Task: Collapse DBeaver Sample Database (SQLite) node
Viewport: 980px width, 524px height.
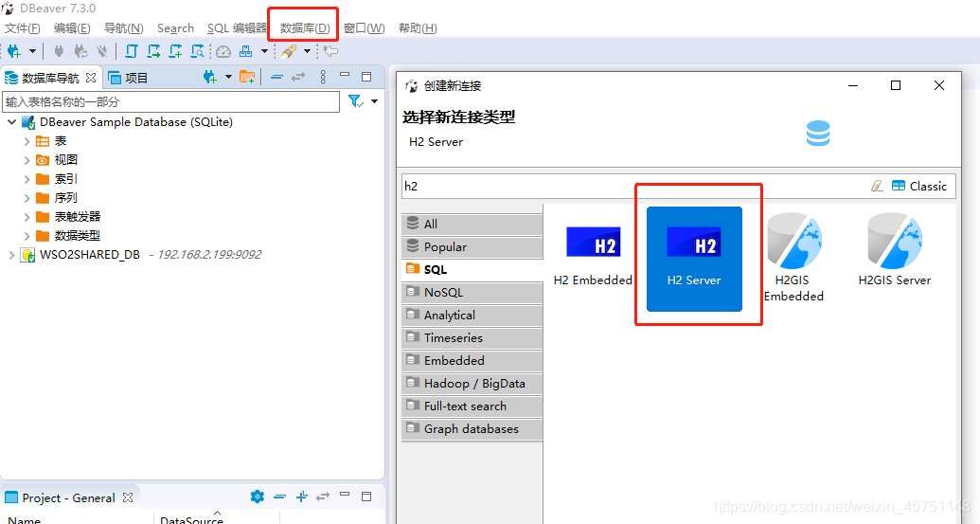Action: tap(12, 122)
